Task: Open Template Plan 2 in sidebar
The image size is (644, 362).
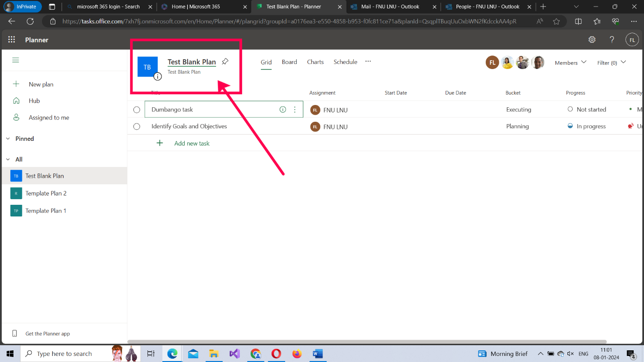Action: click(x=64, y=193)
